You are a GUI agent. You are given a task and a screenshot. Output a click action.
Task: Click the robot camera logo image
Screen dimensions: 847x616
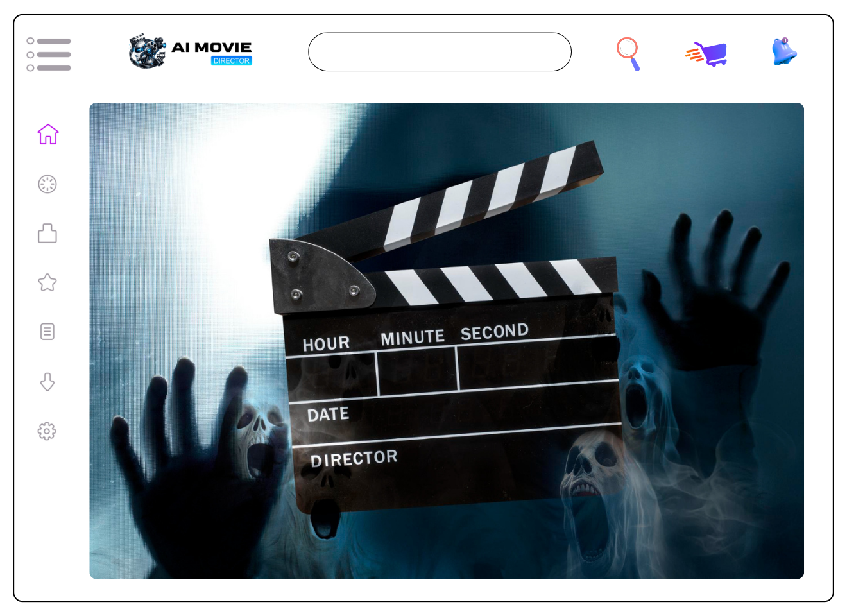tap(147, 51)
